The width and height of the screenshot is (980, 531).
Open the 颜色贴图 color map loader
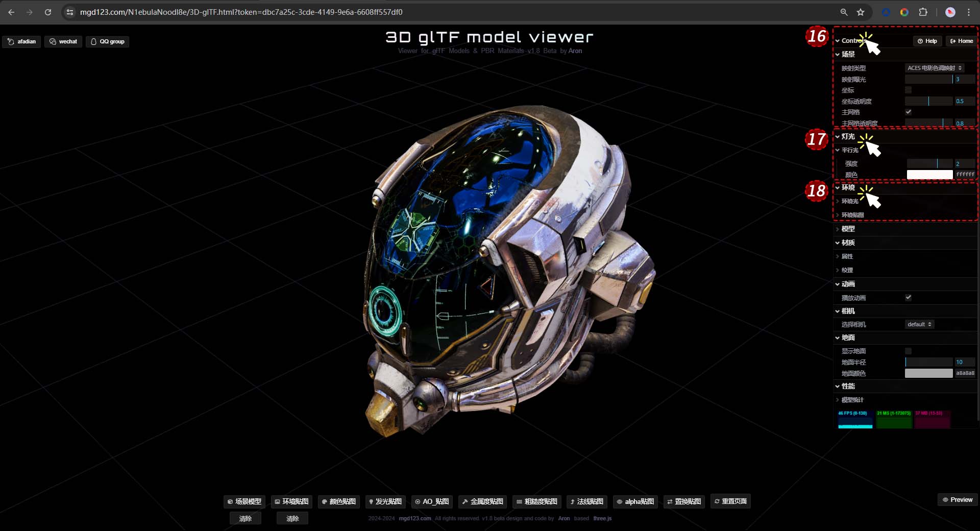338,501
